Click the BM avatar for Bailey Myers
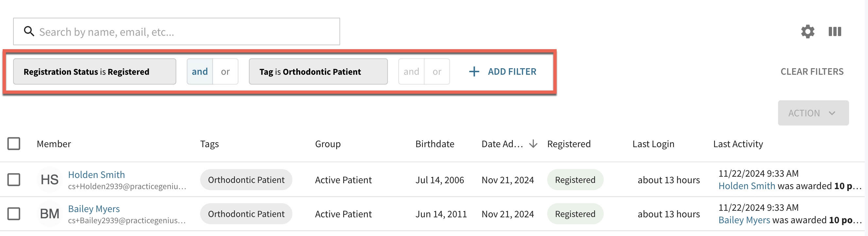 pyautogui.click(x=49, y=214)
